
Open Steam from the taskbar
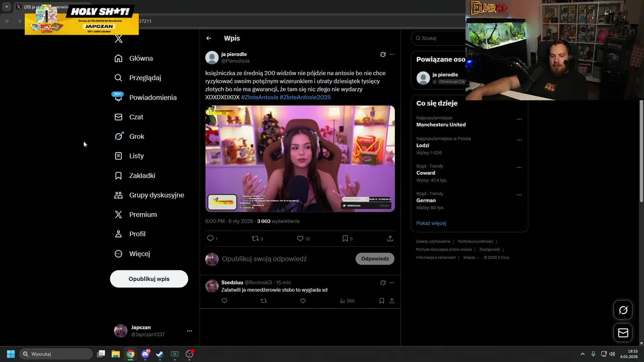pyautogui.click(x=159, y=354)
